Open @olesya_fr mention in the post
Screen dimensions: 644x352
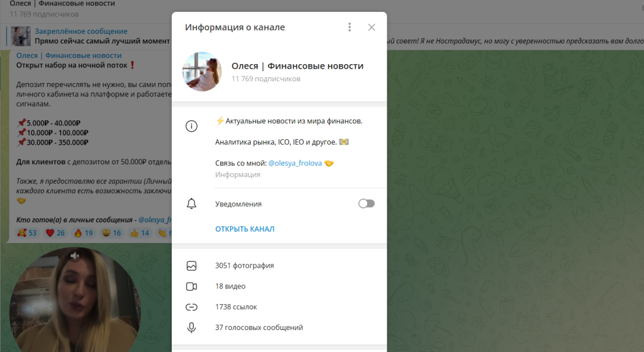coord(155,220)
